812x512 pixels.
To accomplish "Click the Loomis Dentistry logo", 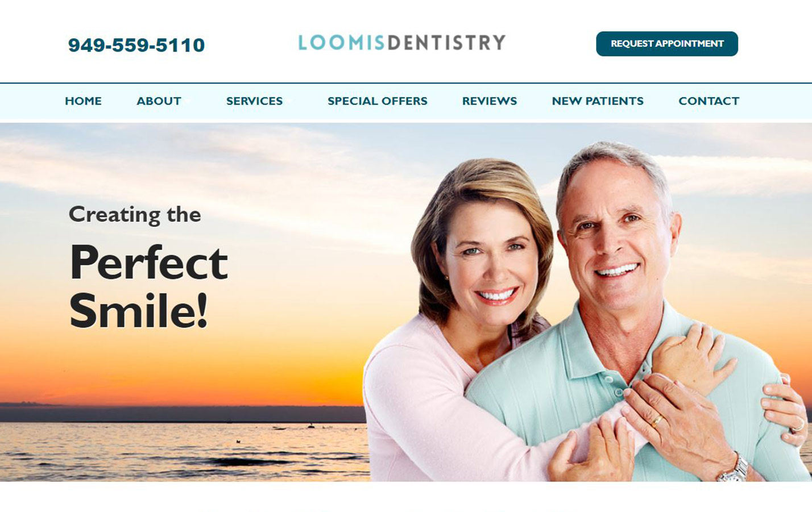I will [x=401, y=43].
